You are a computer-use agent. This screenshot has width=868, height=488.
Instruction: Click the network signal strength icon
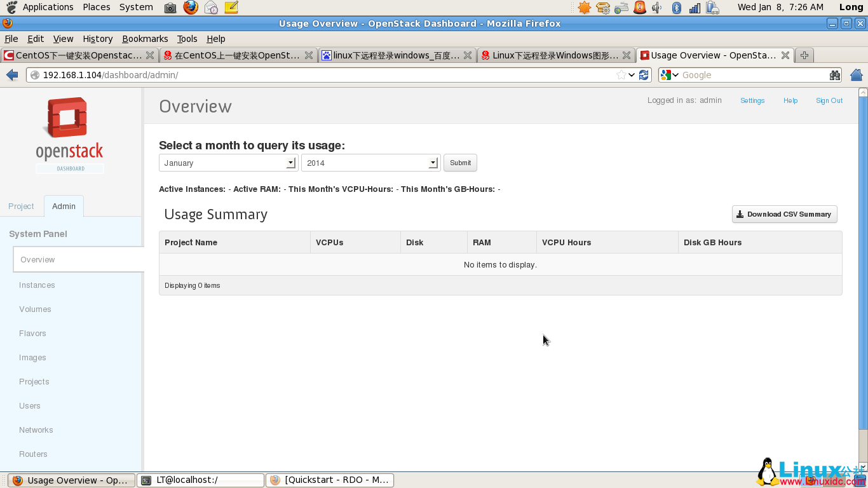[x=695, y=7]
